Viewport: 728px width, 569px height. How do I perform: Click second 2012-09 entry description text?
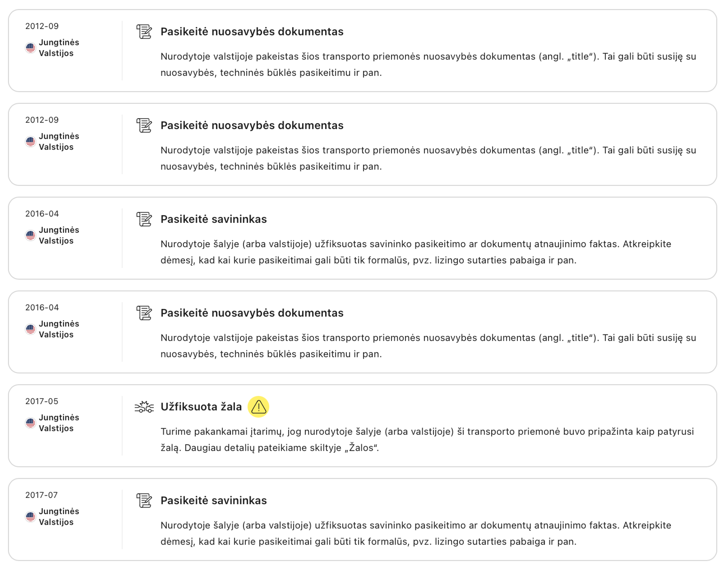(x=428, y=158)
